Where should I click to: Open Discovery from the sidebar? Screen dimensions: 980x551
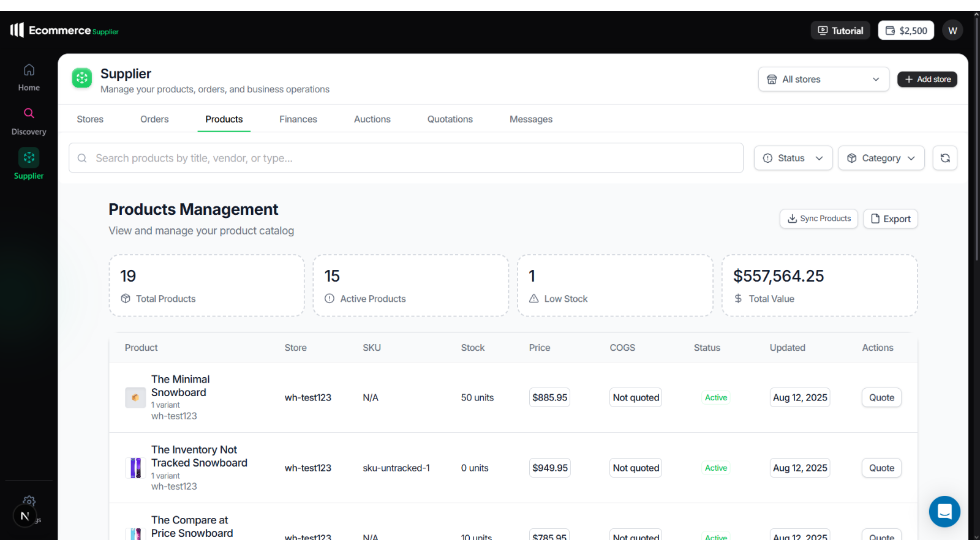tap(28, 113)
